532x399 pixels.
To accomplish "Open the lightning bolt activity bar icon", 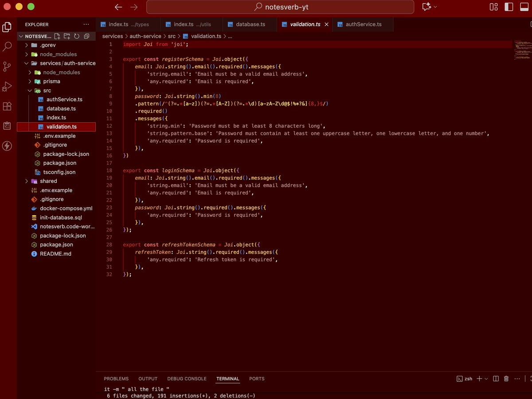I will tap(7, 146).
